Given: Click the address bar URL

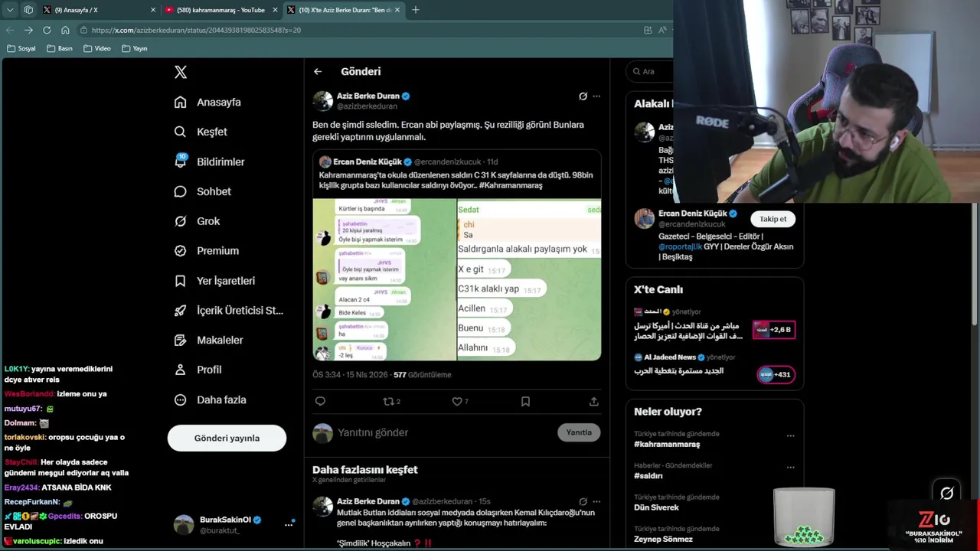Looking at the screenshot, I should [x=196, y=30].
